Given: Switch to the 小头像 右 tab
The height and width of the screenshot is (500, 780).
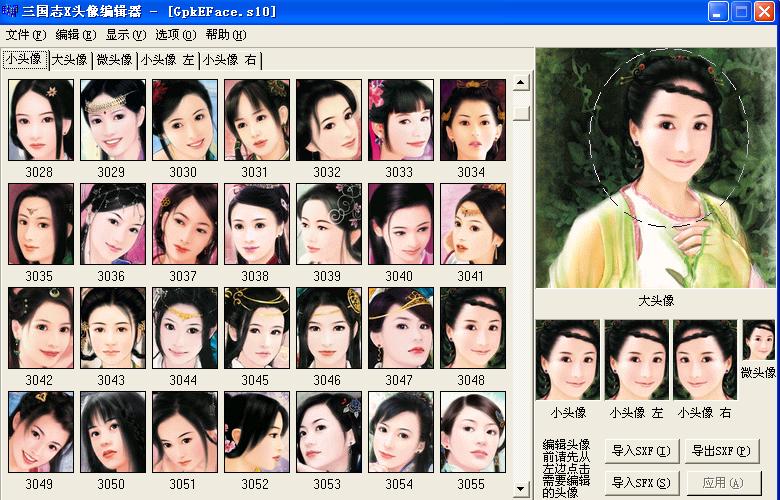Looking at the screenshot, I should [x=229, y=60].
